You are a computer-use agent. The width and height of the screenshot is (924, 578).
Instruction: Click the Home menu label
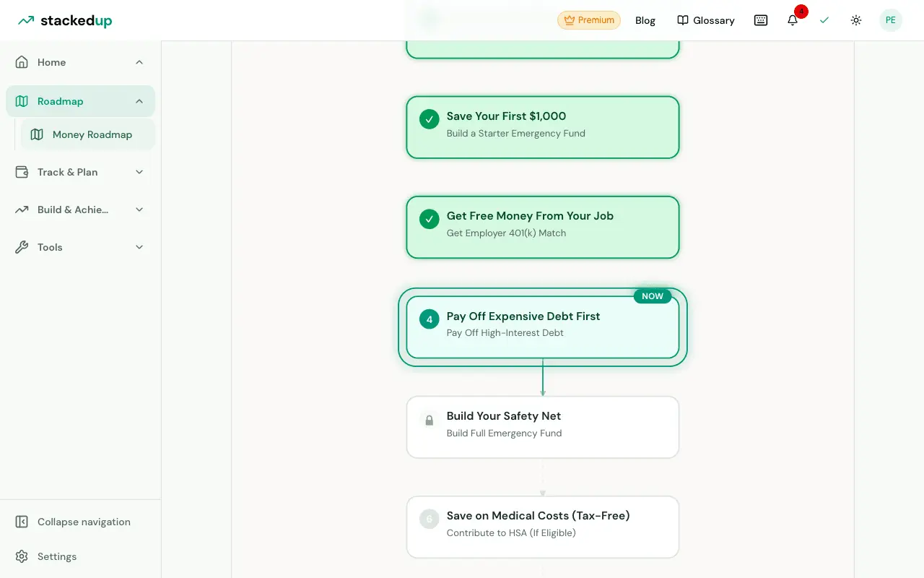coord(52,62)
